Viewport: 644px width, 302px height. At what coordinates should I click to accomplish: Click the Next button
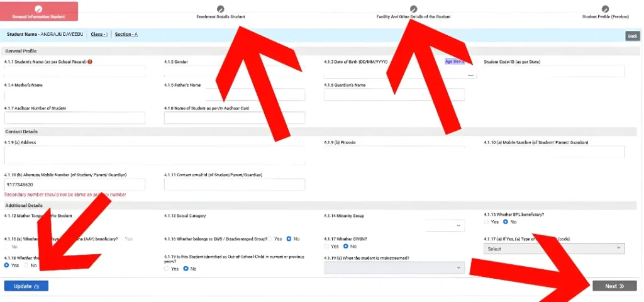coord(614,286)
